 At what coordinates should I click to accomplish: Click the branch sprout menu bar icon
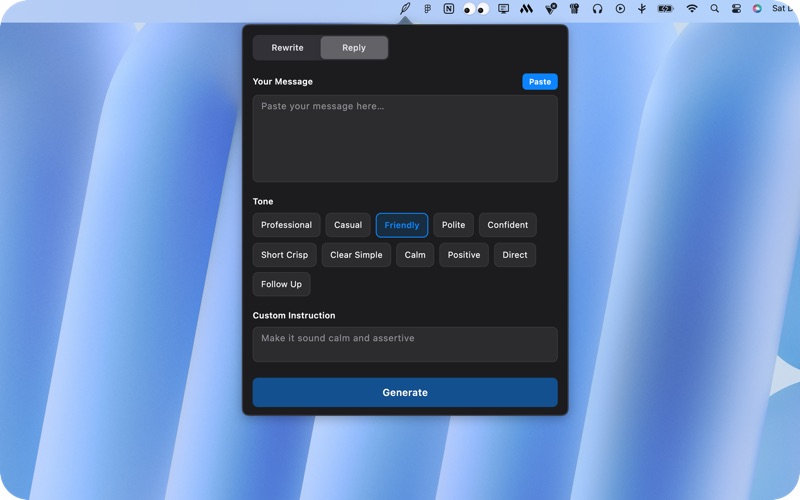pos(642,9)
